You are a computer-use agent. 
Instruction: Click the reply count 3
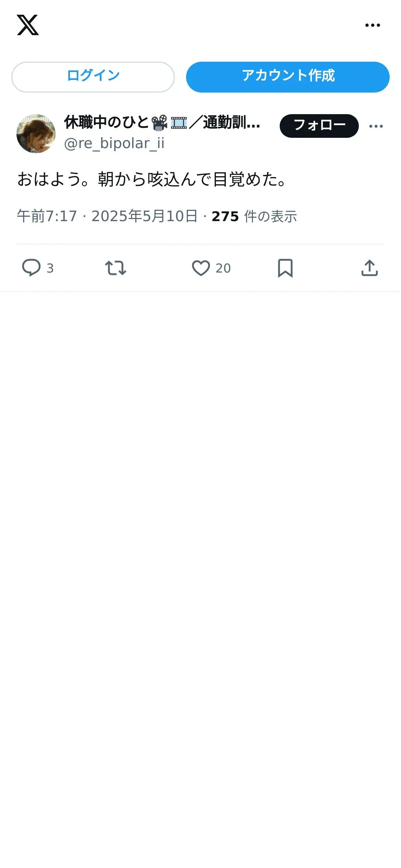[50, 268]
